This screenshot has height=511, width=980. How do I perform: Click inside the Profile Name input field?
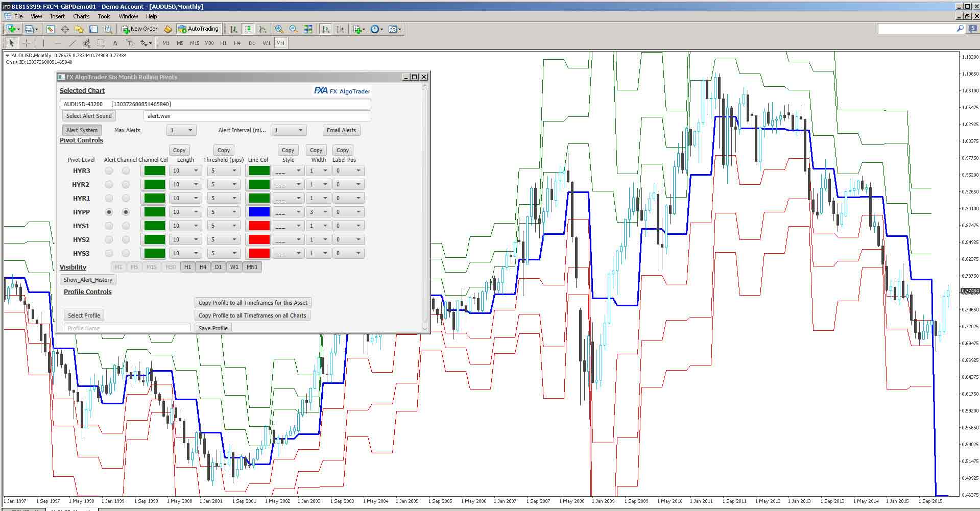(x=126, y=328)
